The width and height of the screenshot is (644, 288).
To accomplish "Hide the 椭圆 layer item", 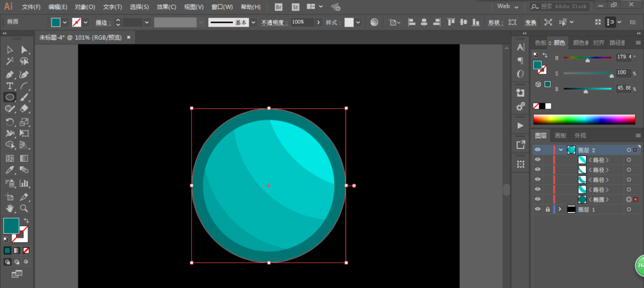I will pyautogui.click(x=538, y=200).
